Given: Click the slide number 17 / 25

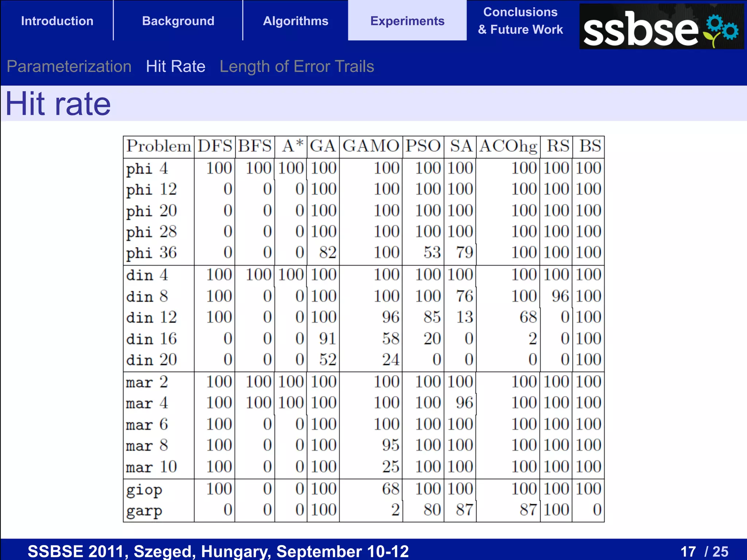Looking at the screenshot, I should [x=704, y=552].
